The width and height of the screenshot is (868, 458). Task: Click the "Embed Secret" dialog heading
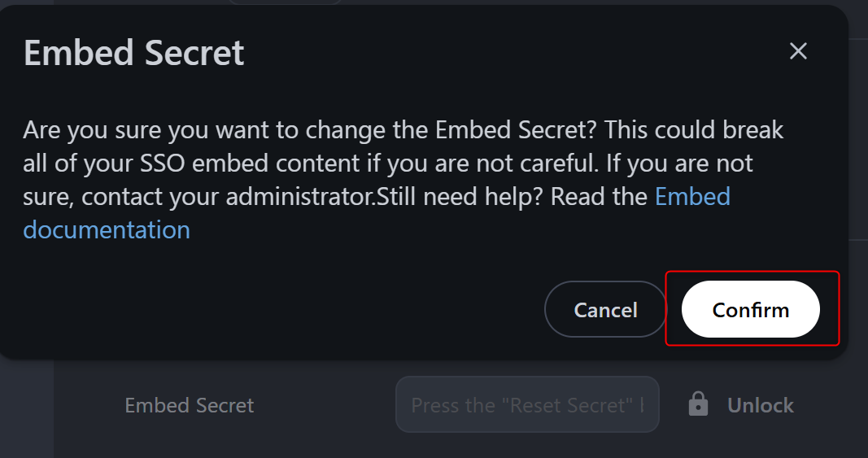pyautogui.click(x=134, y=54)
